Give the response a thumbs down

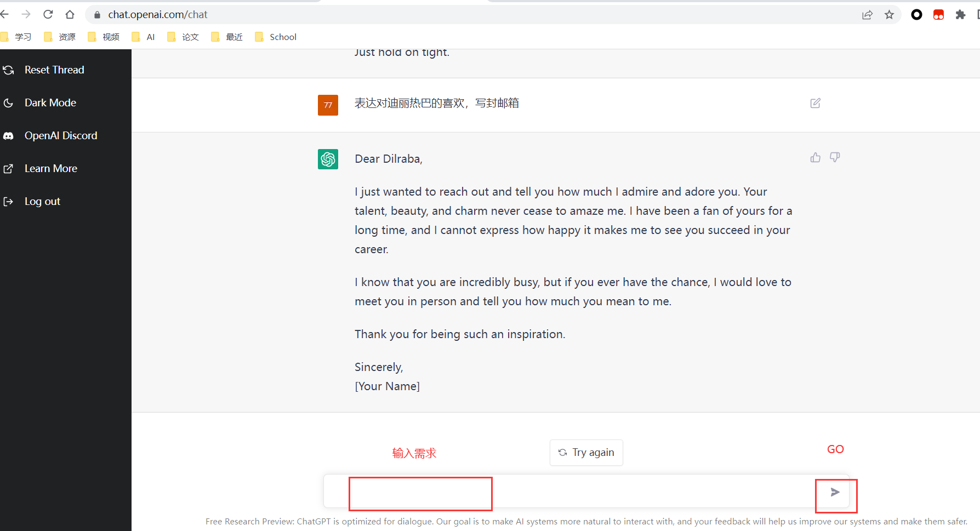[835, 158]
